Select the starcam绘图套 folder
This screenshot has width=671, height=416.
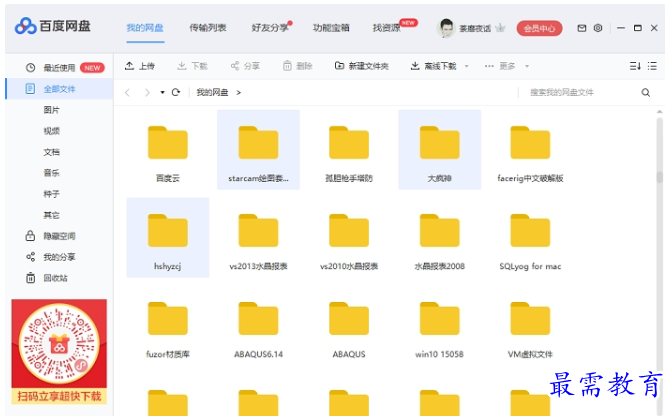(258, 149)
